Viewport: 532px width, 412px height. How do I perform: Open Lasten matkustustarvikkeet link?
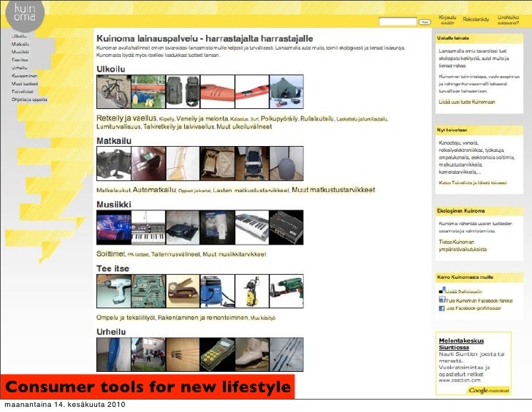251,190
